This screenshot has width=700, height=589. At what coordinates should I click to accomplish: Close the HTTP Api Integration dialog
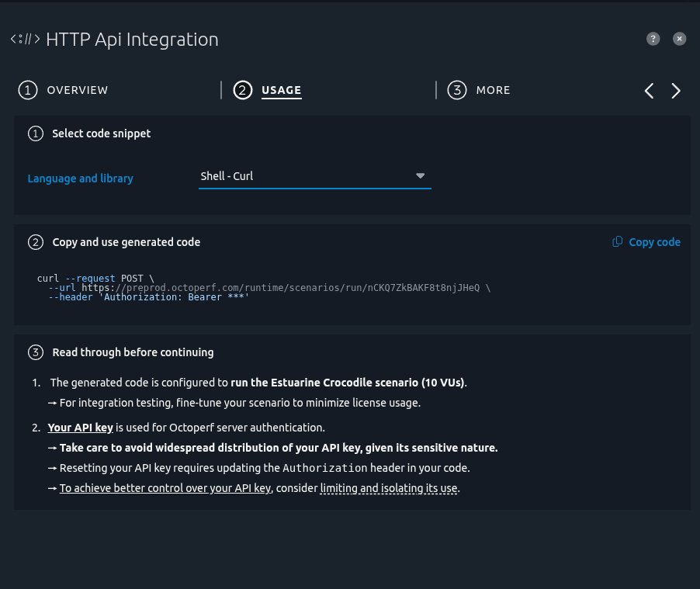click(679, 39)
